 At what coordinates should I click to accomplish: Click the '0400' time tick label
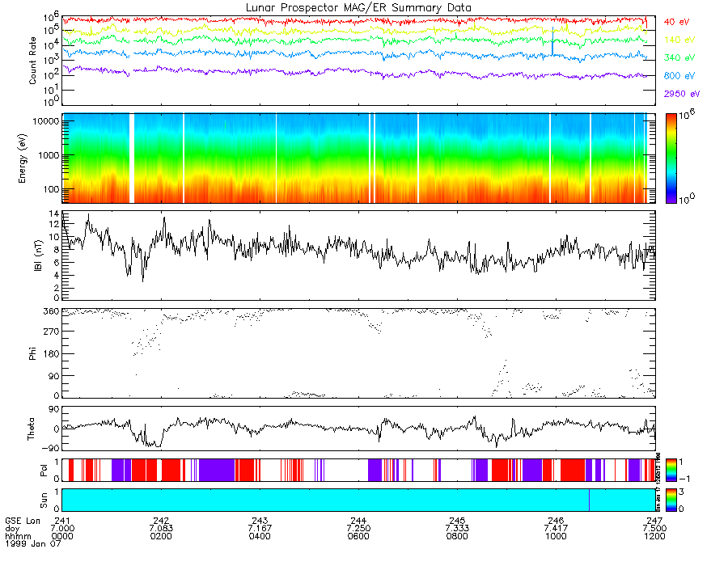pos(260,536)
